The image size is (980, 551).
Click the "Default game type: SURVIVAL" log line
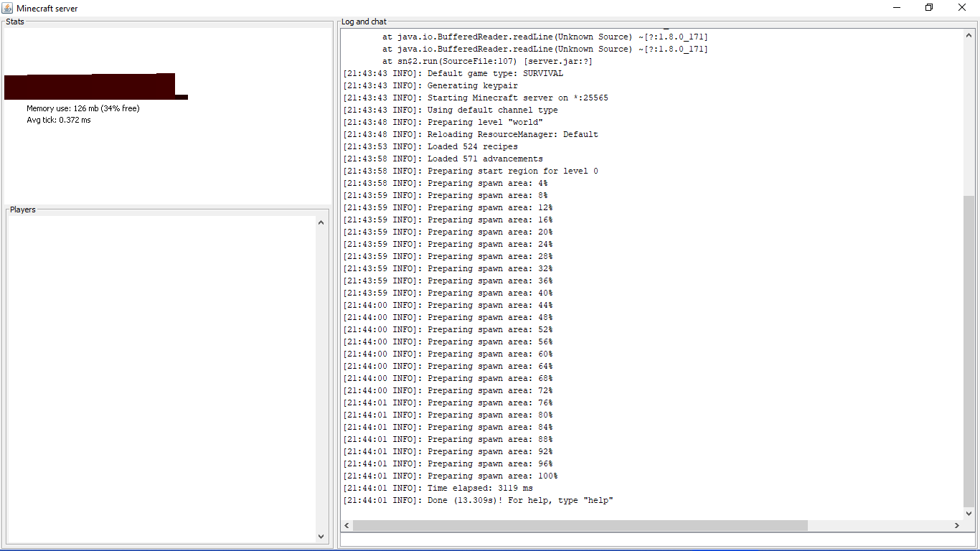coord(453,73)
